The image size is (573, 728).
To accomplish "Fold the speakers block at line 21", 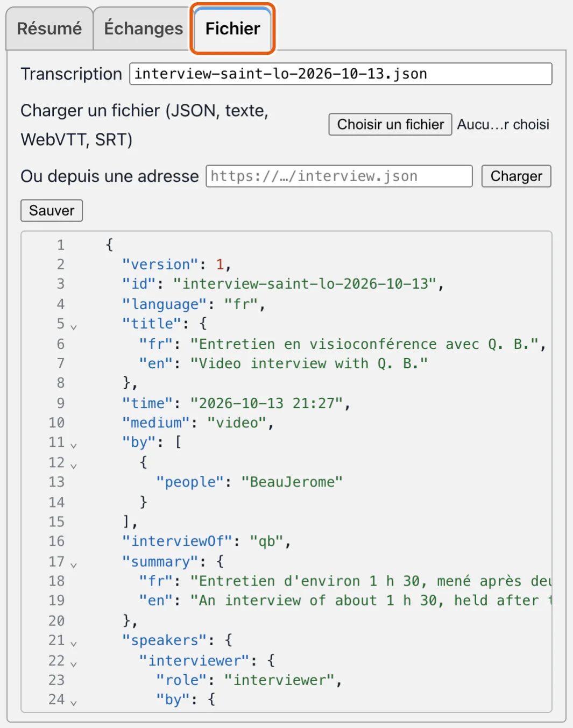I will click(x=74, y=643).
